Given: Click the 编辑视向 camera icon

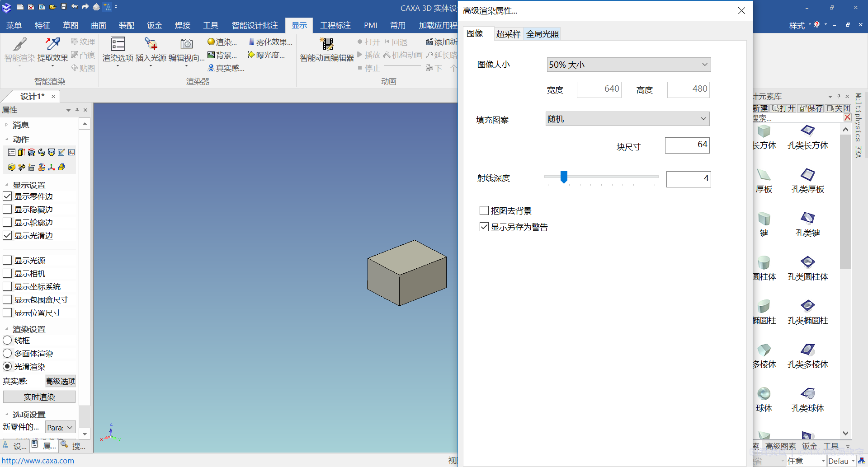Looking at the screenshot, I should (187, 44).
